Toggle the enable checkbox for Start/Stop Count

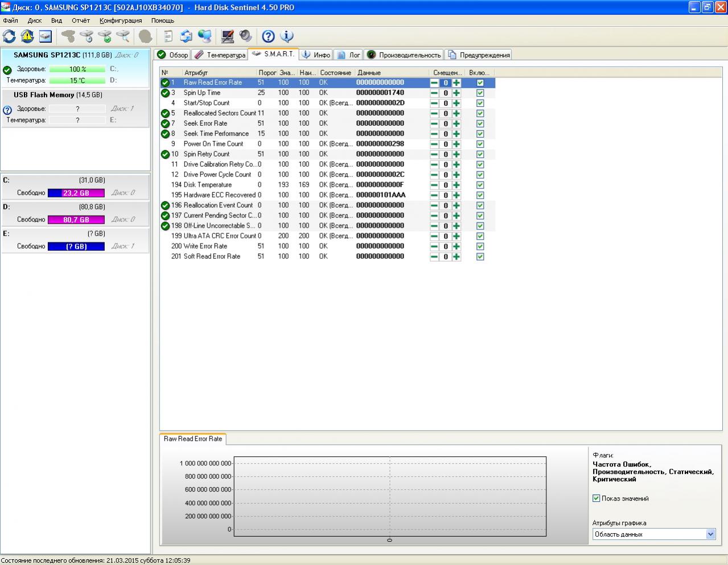pos(480,103)
